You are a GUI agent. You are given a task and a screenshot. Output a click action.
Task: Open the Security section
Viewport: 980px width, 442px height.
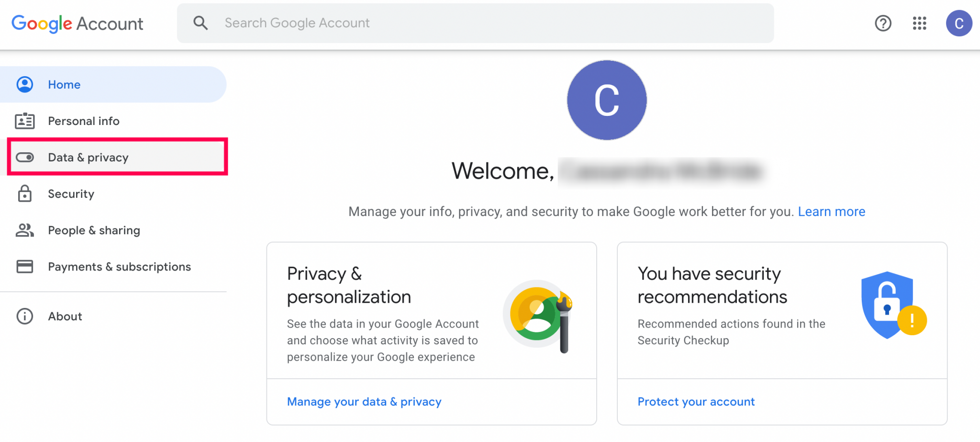coord(71,193)
